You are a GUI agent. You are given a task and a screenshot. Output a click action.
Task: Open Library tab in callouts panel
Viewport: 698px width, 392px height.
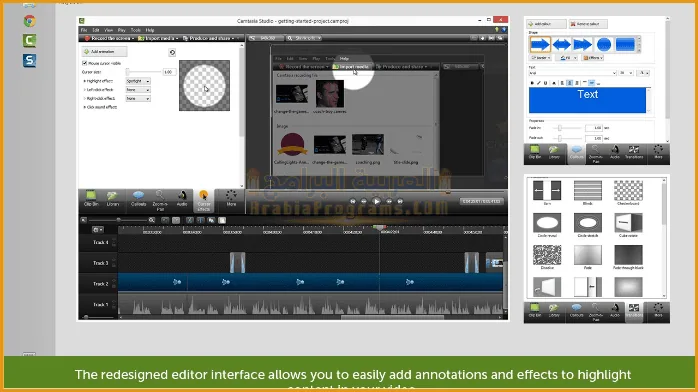(554, 153)
